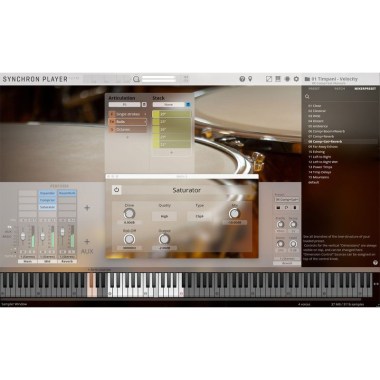Add a new AUX channel with plus
The height and width of the screenshot is (380, 380).
point(87,241)
